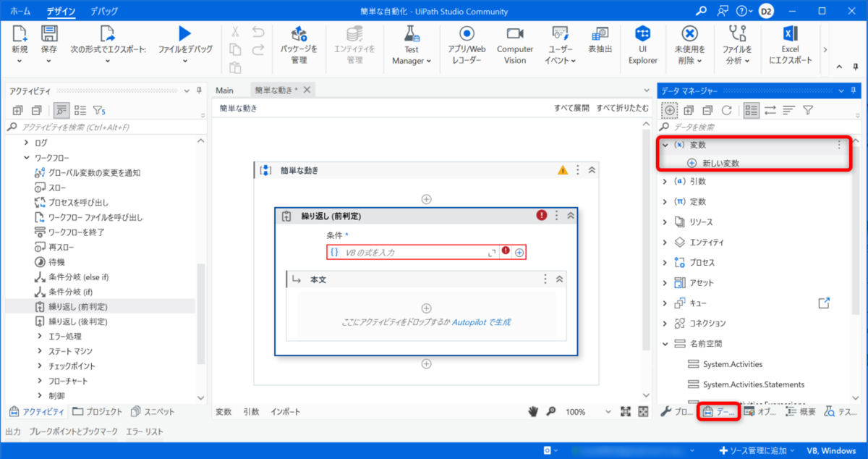Click the ファイルをデバッグ play icon
This screenshot has width=868, height=459.
click(x=185, y=33)
